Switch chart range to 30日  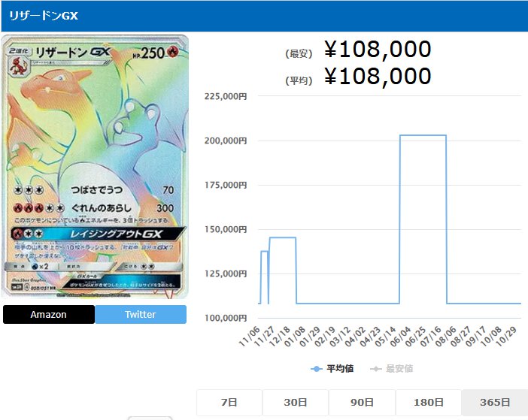[296, 402]
